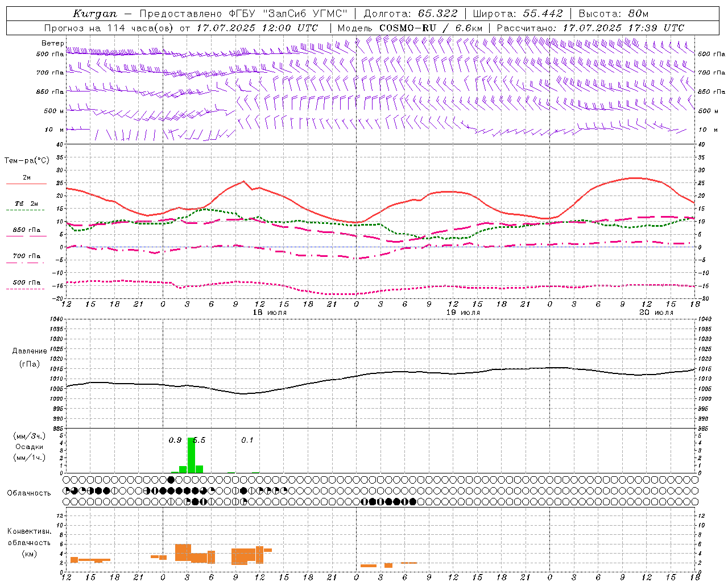Click the '(км)' unit of convective cloudiness

[29, 554]
